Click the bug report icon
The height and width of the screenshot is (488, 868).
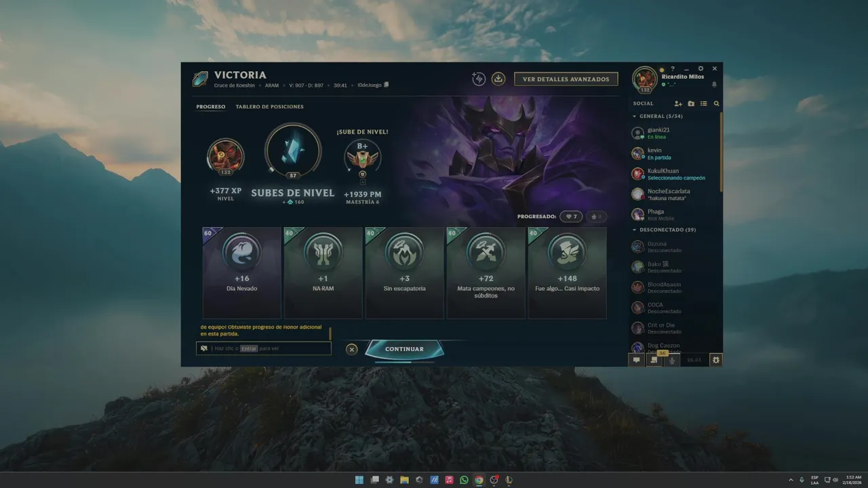coord(715,360)
